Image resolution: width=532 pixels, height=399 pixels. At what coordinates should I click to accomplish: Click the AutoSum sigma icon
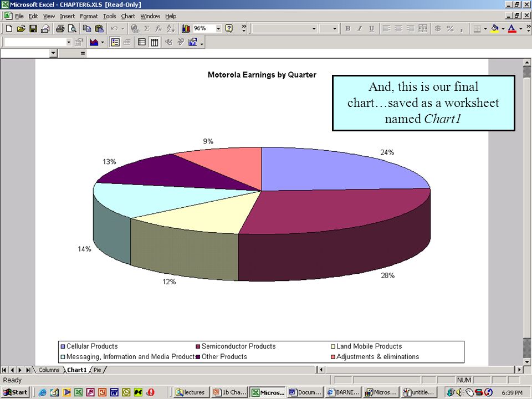pyautogui.click(x=147, y=29)
